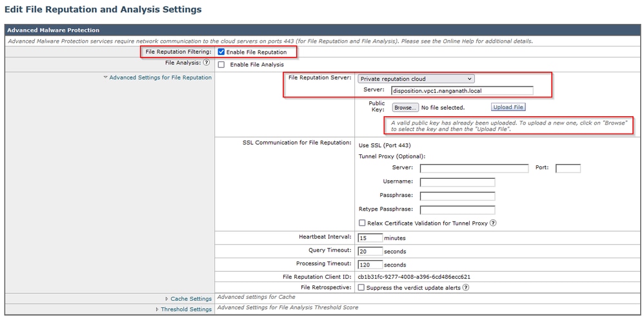Screen dimensions: 644x317
Task: Collapse Advanced Settings for File Reputation
Action: pos(157,77)
